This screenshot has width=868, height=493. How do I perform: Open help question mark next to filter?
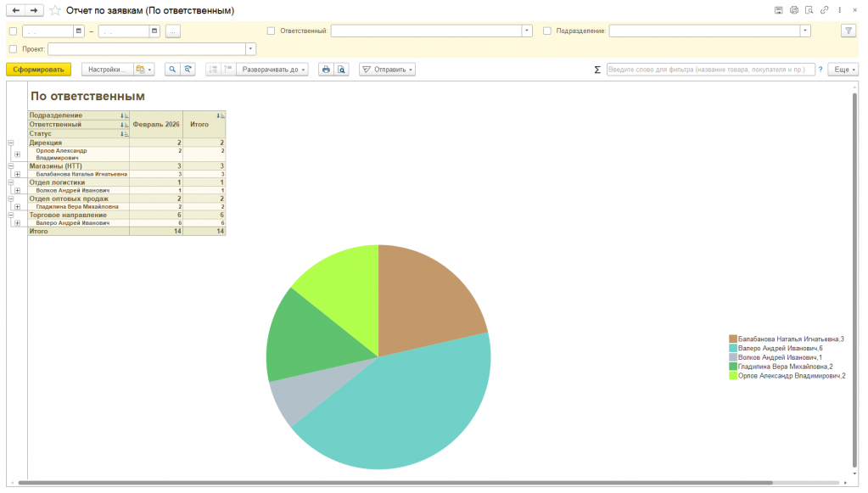[x=820, y=70]
